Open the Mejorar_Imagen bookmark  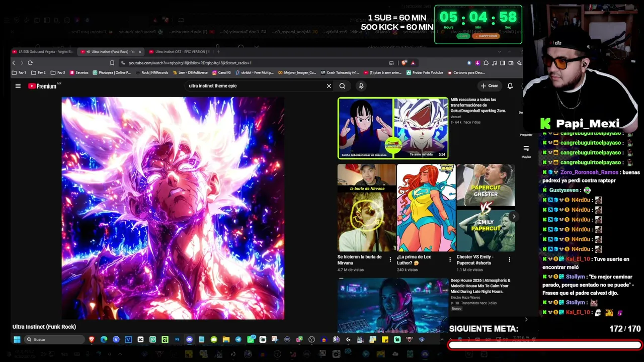point(297,72)
